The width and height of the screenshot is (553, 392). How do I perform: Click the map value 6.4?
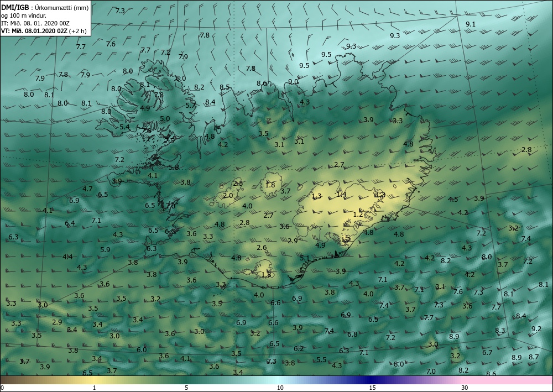[x=70, y=223]
